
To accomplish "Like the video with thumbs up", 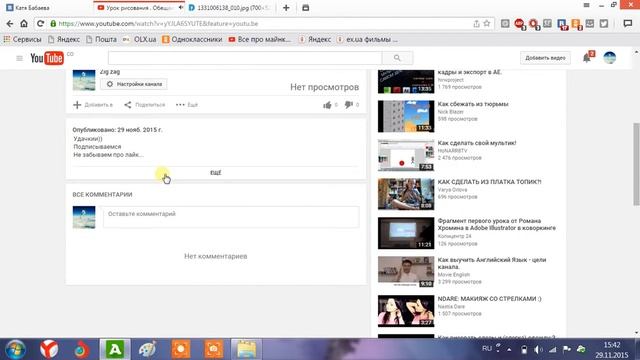I will [x=327, y=105].
